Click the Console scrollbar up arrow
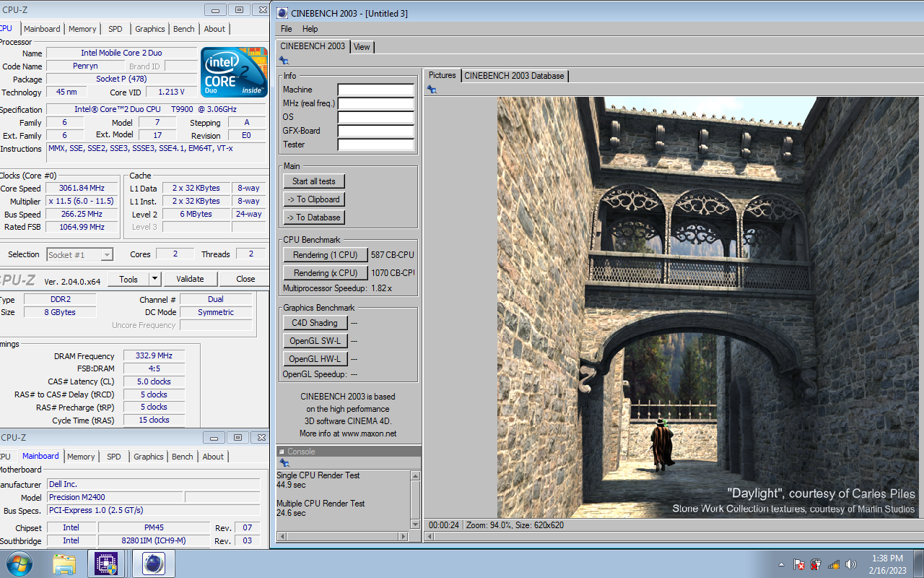The height and width of the screenshot is (578, 924). [415, 475]
